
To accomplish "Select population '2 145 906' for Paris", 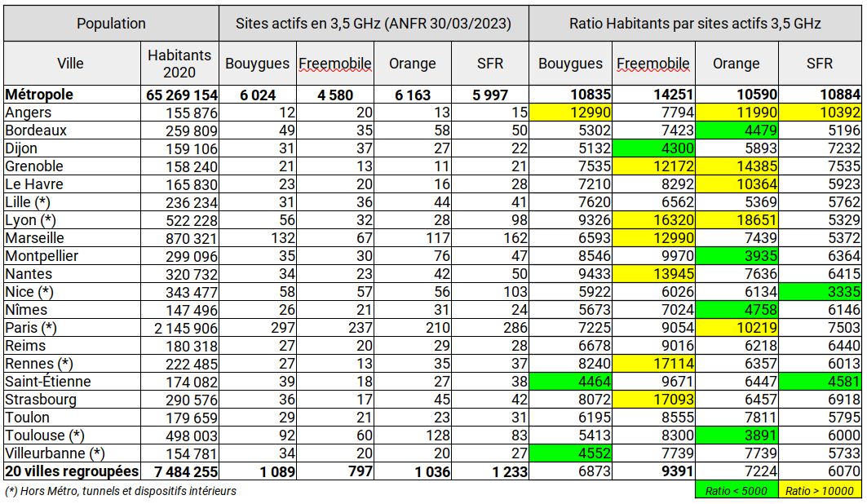I will coord(179,328).
